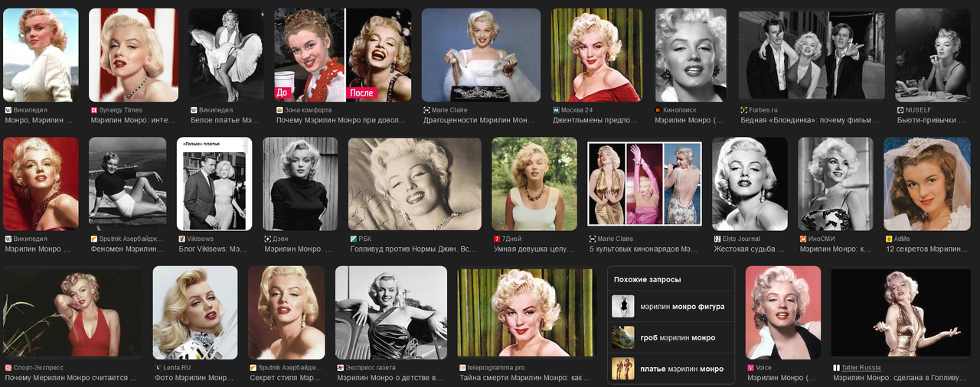Click the Tatler Russia favicon
This screenshot has height=387, width=980.
click(836, 368)
